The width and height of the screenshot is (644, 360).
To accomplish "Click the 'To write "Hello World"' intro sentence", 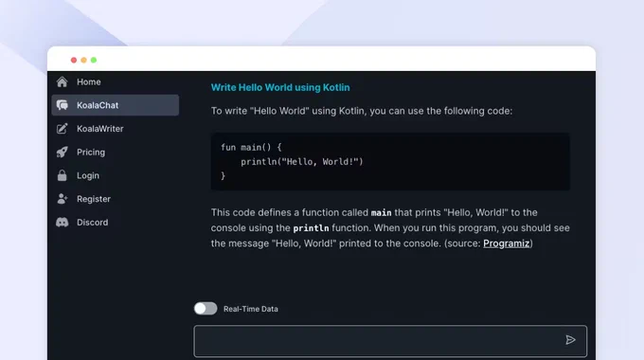I will 362,111.
